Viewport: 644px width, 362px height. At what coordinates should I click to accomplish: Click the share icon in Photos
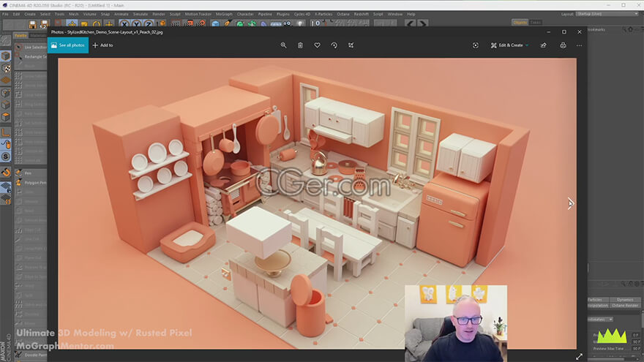543,45
